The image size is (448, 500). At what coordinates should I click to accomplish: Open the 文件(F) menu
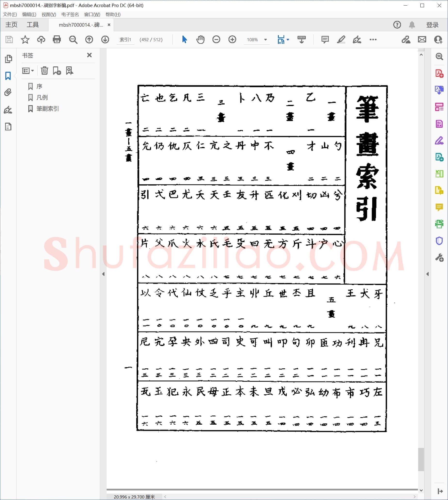[x=10, y=14]
